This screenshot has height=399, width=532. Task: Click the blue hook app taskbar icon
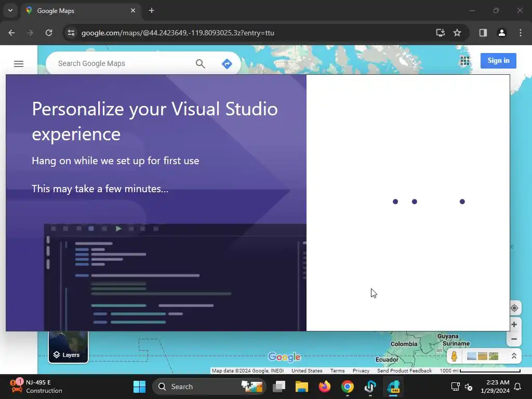tap(370, 387)
